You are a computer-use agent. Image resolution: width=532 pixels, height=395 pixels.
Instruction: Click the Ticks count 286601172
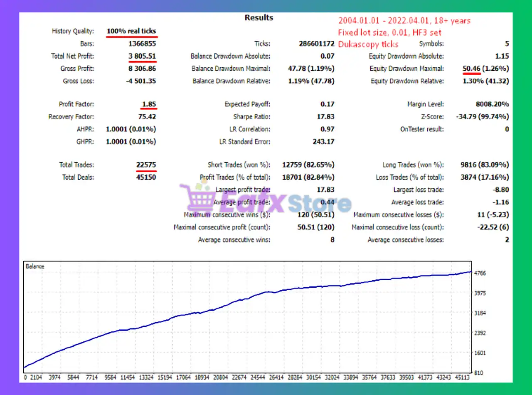click(x=316, y=44)
